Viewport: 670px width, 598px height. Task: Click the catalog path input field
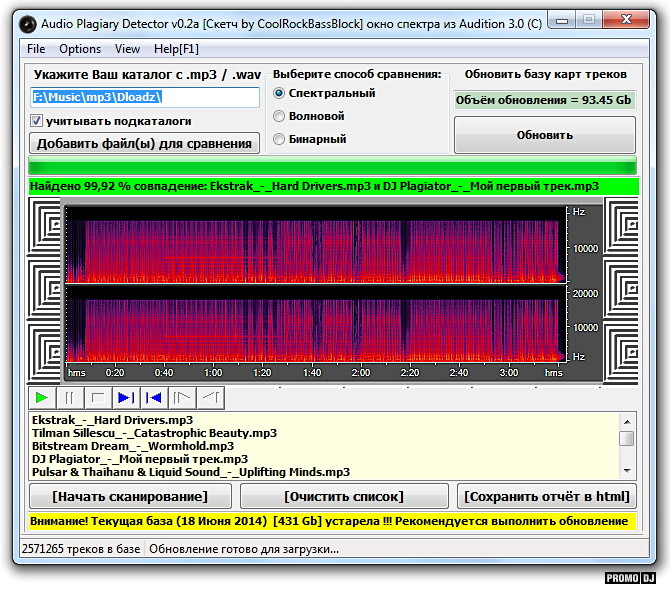tap(145, 97)
